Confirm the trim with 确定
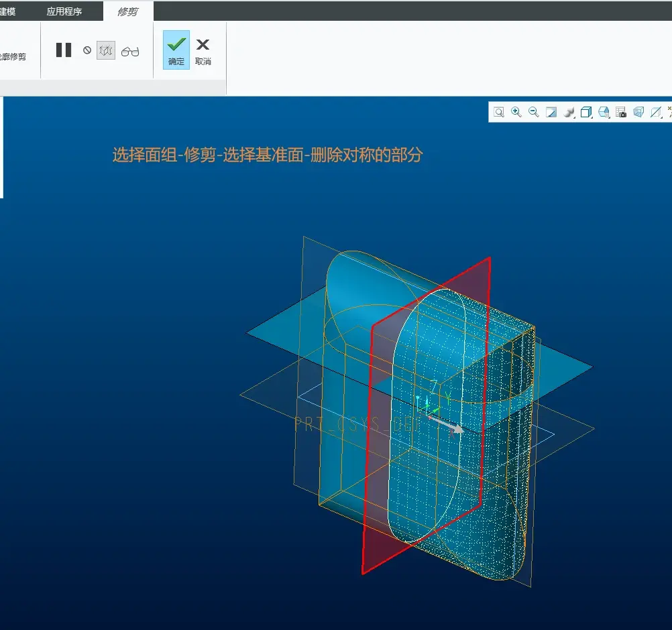Screen dimensions: 672x630 click(176, 50)
